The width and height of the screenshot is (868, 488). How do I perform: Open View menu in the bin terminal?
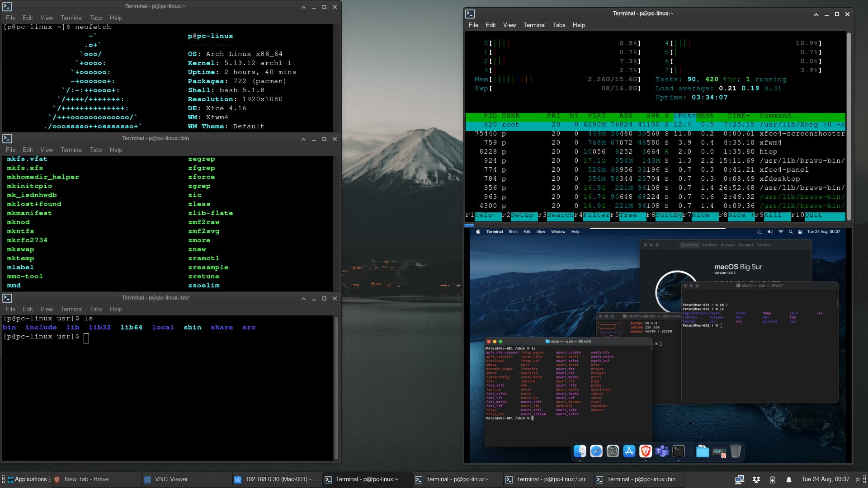point(47,150)
